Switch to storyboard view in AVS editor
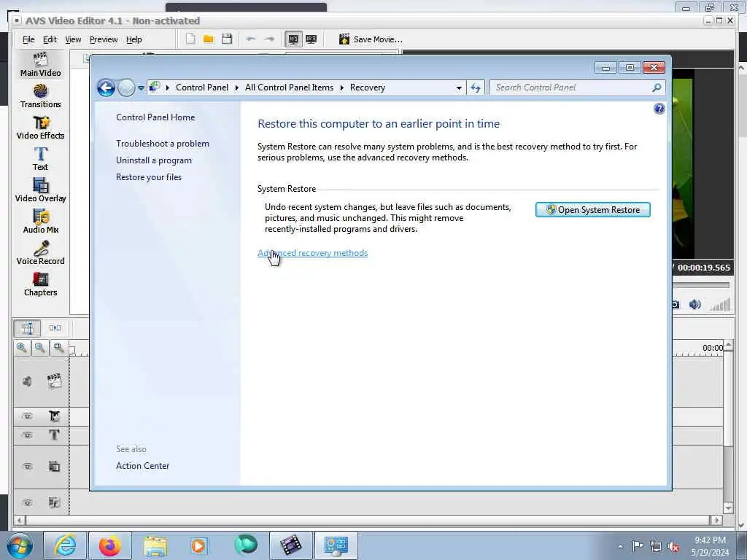This screenshot has width=747, height=560. point(55,328)
